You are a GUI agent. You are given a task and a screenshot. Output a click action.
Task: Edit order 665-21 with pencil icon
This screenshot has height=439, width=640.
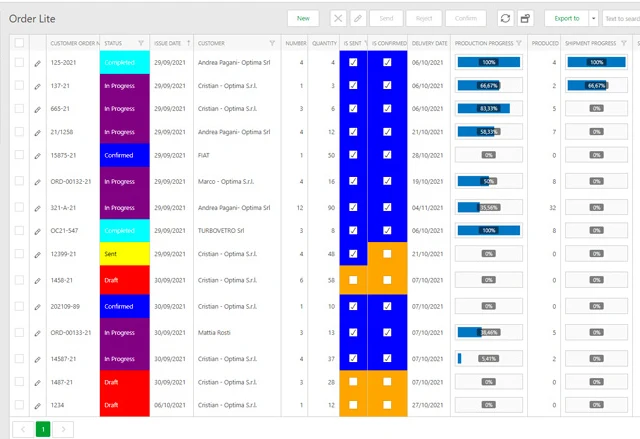(38, 109)
